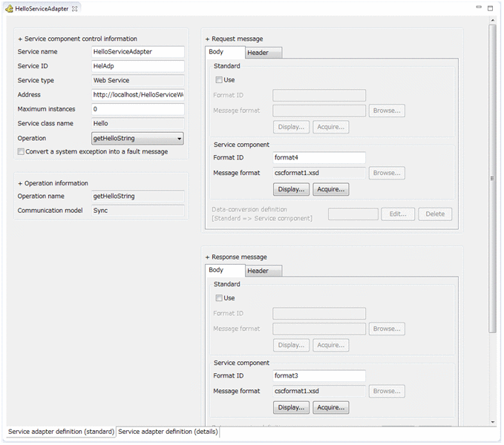Open Service adapter definition (standard) tab
The width and height of the screenshot is (504, 445).
click(61, 432)
